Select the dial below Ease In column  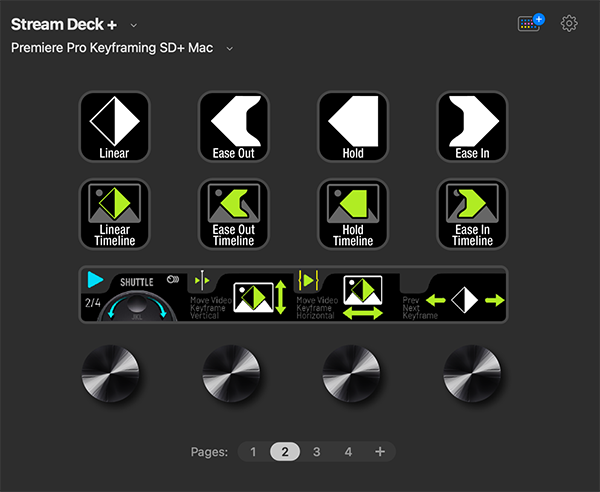tap(472, 373)
